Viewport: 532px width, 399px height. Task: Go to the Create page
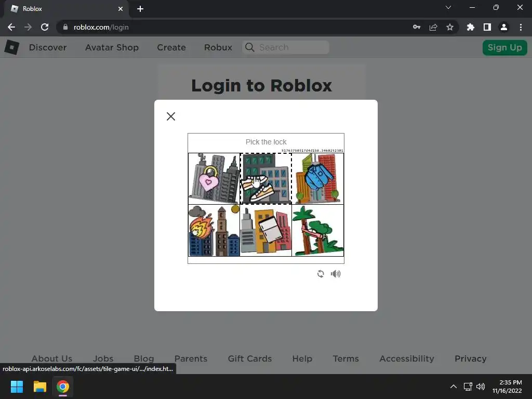click(171, 47)
